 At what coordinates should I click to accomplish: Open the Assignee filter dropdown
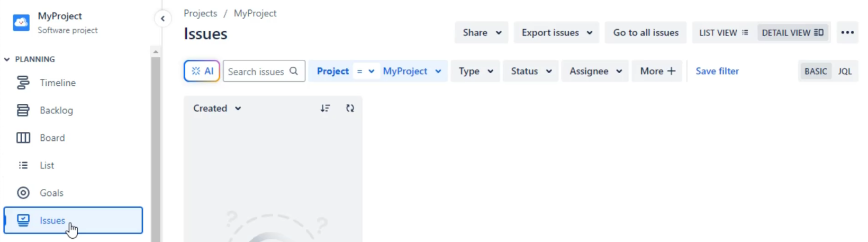595,71
